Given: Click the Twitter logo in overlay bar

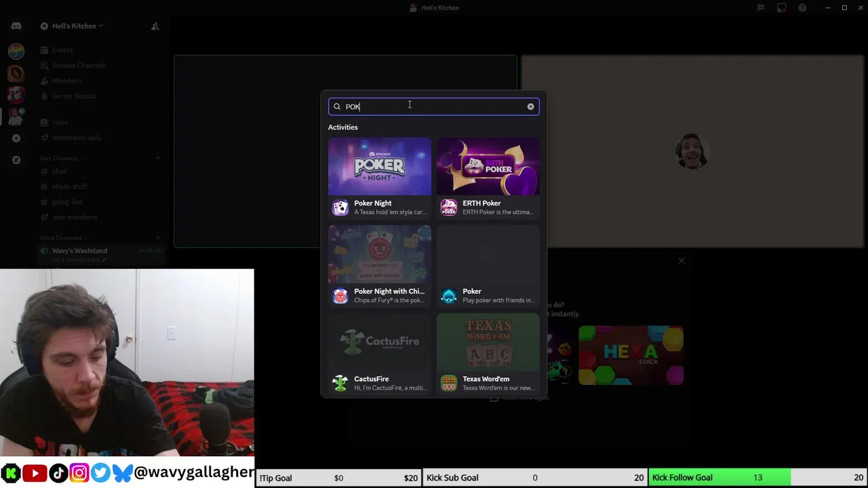Looking at the screenshot, I should (100, 473).
